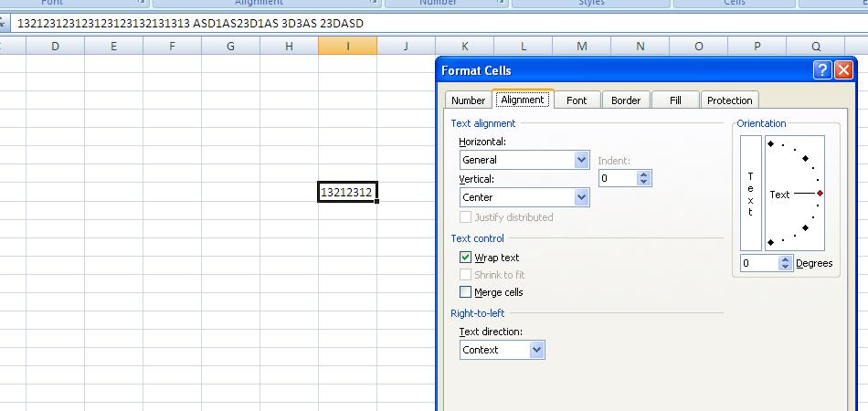Click the red diamond on orientation dial
The image size is (868, 411).
click(820, 194)
